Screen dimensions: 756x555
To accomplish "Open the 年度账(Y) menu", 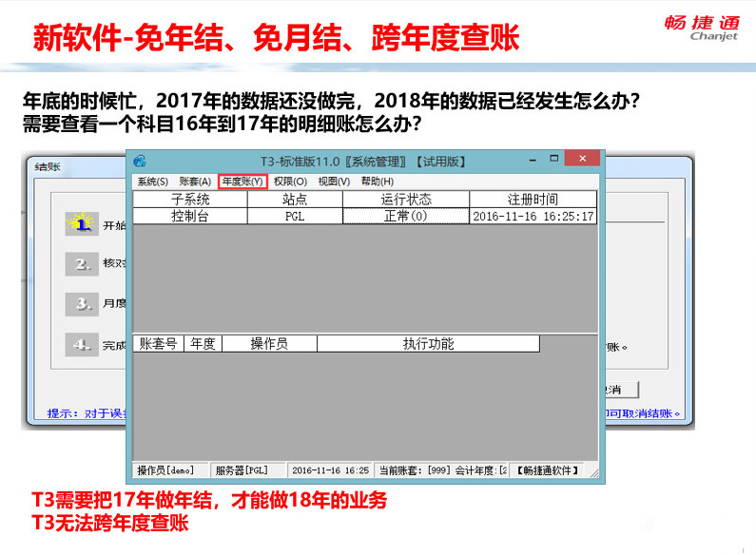I will click(x=242, y=182).
